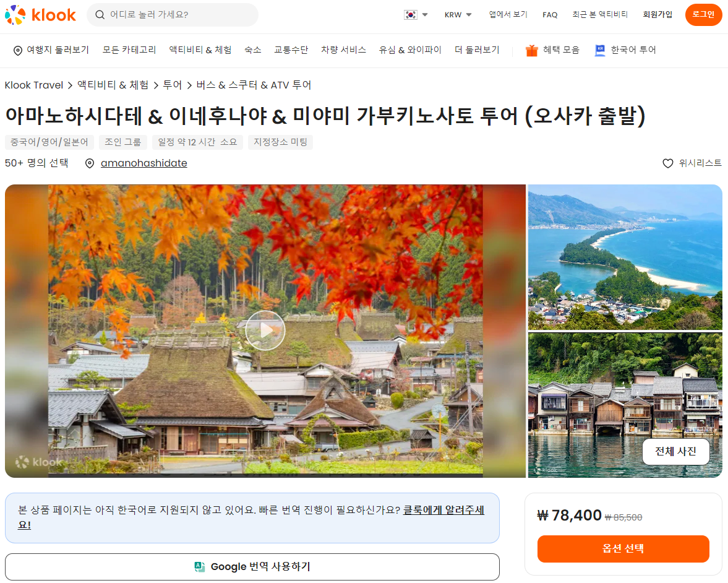Play the autumn village video

[x=265, y=330]
